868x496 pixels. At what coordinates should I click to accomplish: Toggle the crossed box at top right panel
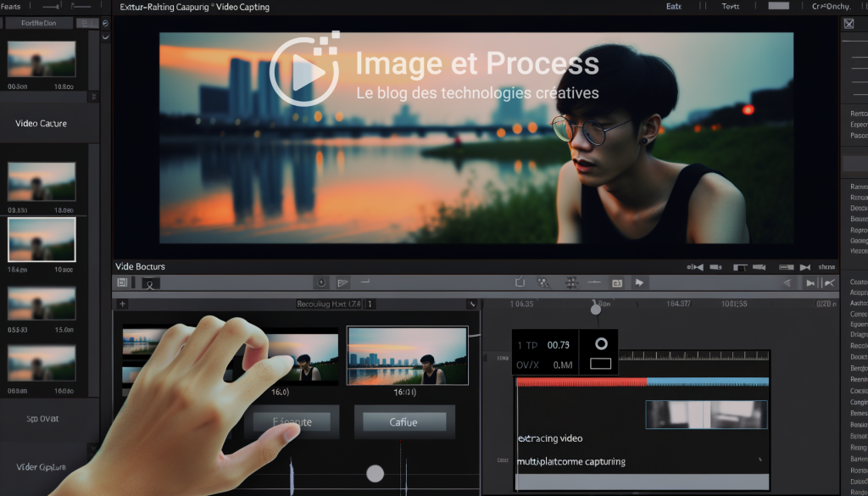849,24
